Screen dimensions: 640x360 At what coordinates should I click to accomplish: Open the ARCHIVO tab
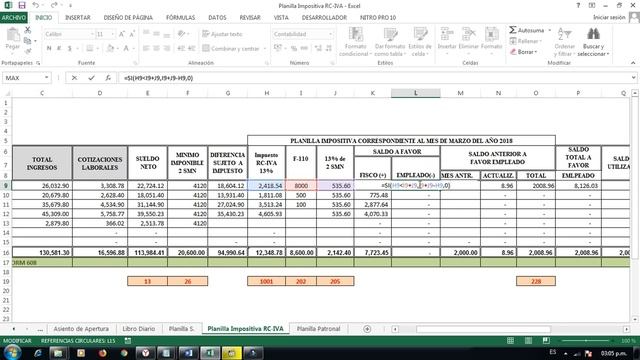13,18
